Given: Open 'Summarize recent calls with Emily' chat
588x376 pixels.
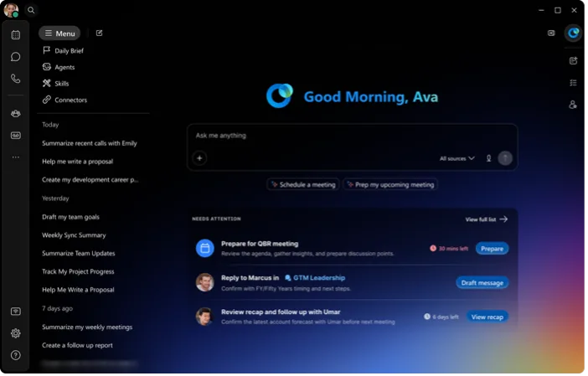Looking at the screenshot, I should tap(90, 143).
